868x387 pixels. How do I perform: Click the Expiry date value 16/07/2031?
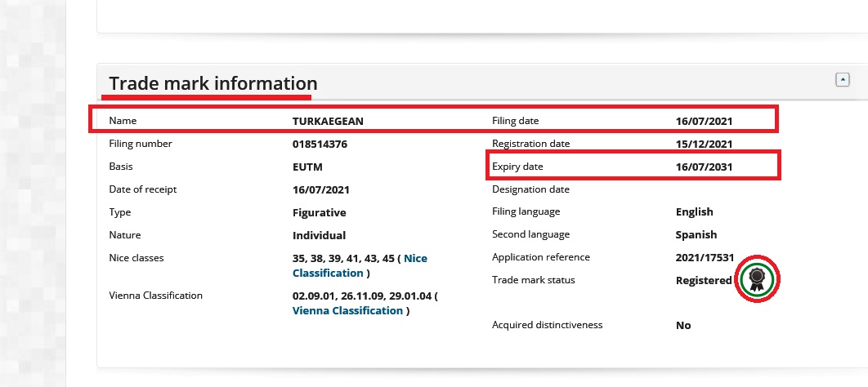click(x=704, y=167)
